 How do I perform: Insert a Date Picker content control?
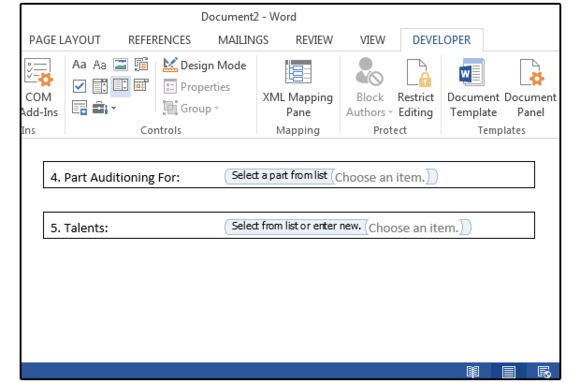[x=141, y=85]
